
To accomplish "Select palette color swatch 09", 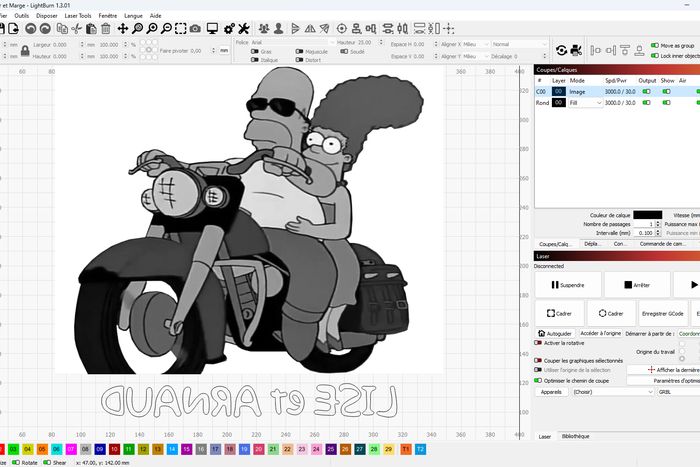I will coord(100,449).
